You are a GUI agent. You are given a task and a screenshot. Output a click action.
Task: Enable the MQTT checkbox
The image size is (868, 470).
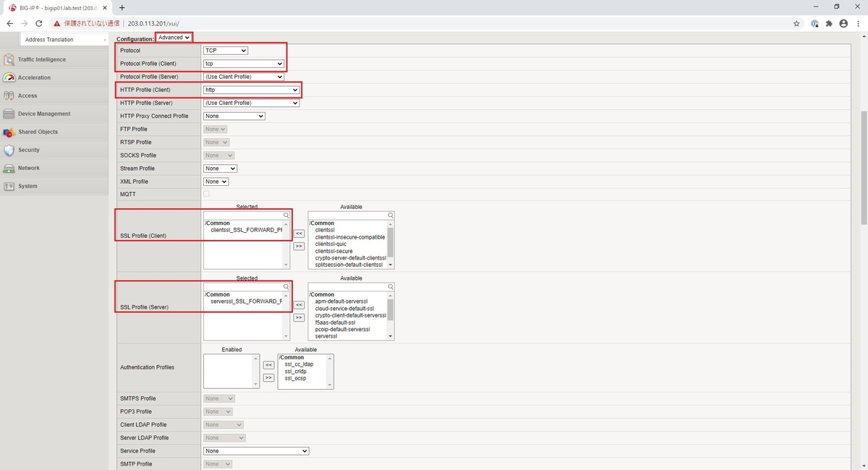point(205,194)
